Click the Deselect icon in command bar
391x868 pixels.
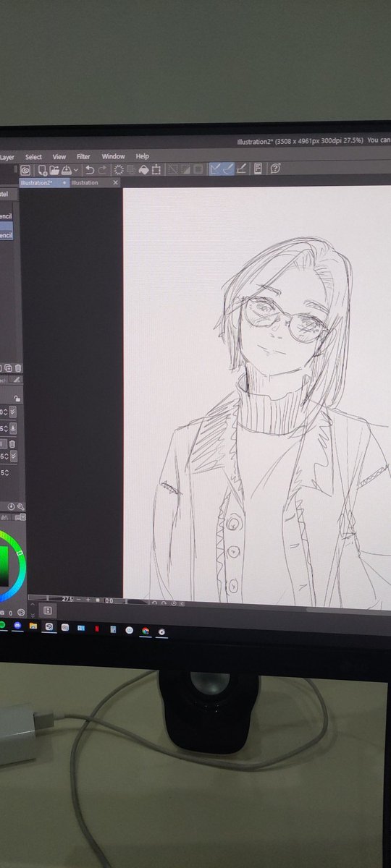coord(172,169)
